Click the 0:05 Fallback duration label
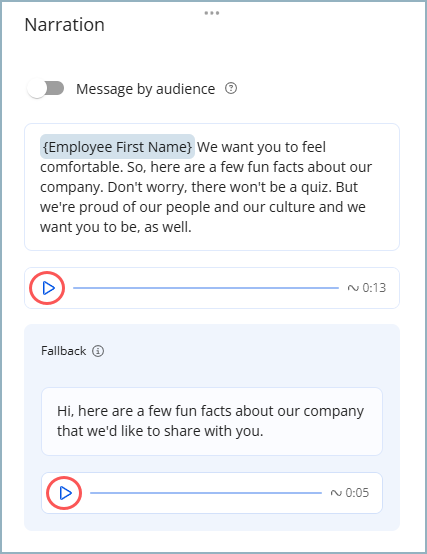427x554 pixels. point(357,493)
